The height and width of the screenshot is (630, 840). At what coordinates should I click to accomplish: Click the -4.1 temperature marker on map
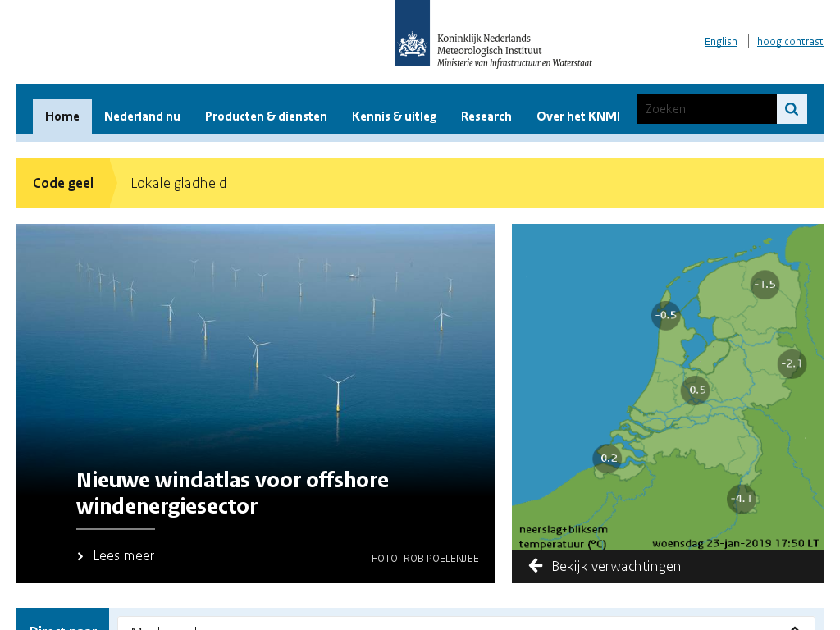741,498
